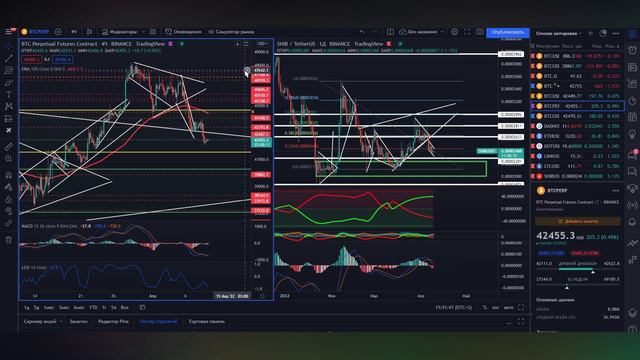Viewport: 640px width, 360px height.
Task: Click the orange add note button
Action: click(x=578, y=221)
